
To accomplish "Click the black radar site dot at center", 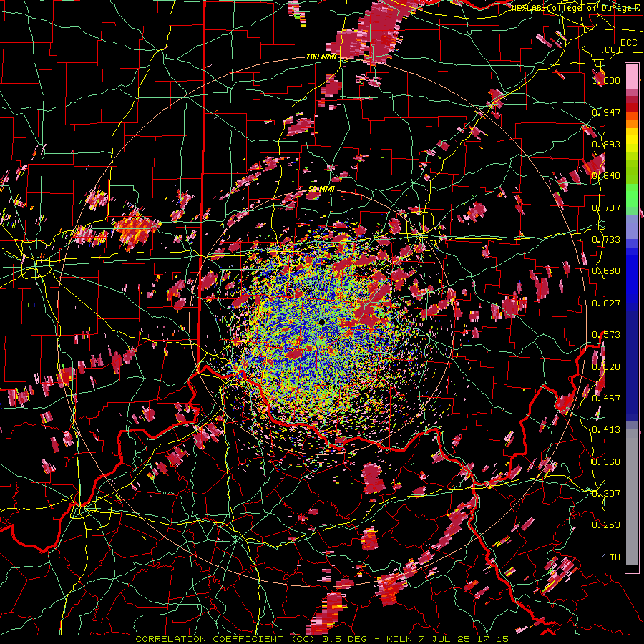I will coord(322,322).
